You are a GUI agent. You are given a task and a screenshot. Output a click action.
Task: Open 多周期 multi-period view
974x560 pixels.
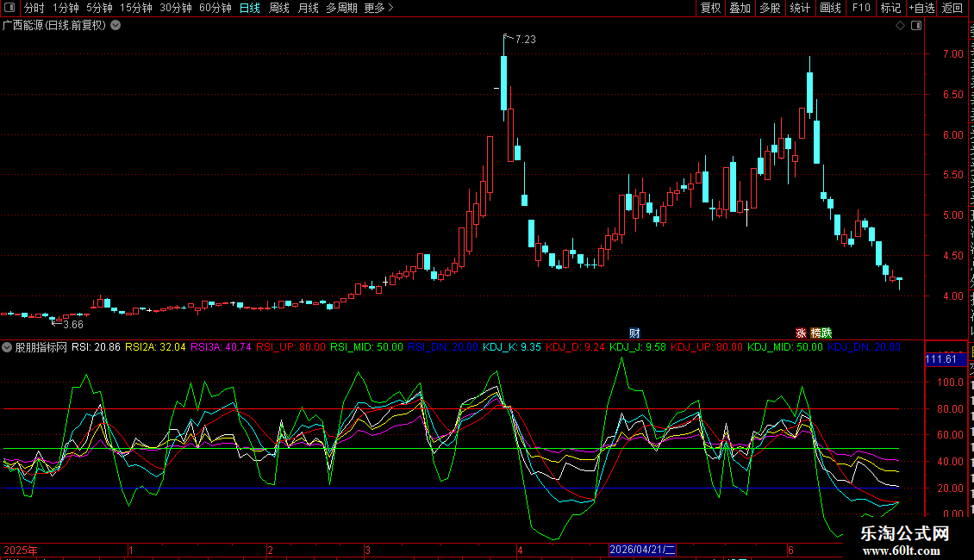341,8
